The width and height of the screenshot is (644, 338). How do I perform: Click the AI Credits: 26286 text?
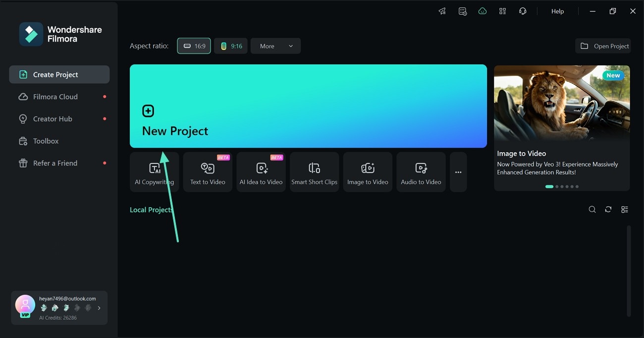click(58, 318)
